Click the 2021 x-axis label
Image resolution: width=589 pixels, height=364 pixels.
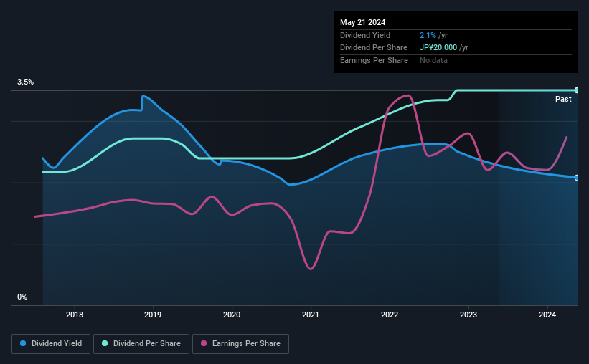coord(311,315)
